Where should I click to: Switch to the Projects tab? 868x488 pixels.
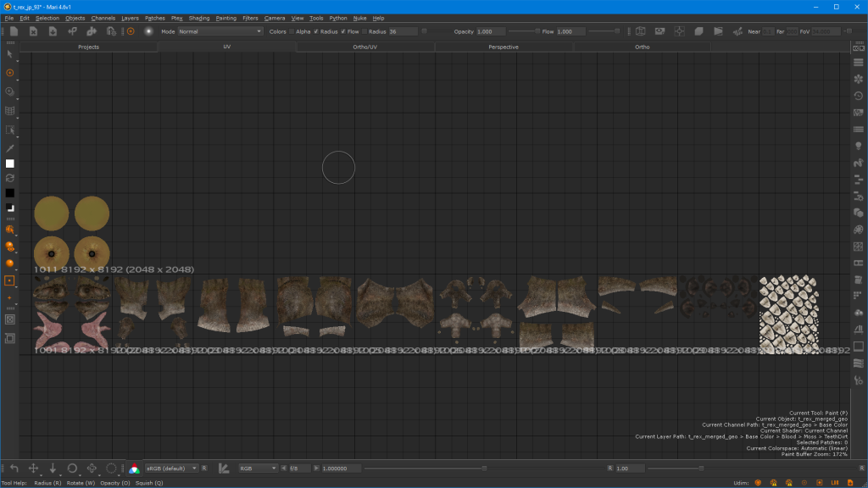[x=88, y=47]
